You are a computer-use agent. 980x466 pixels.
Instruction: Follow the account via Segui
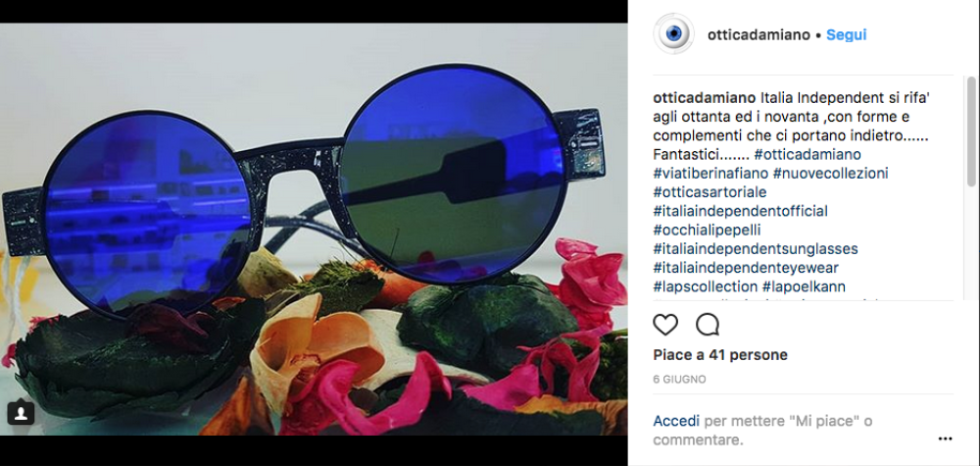click(847, 35)
